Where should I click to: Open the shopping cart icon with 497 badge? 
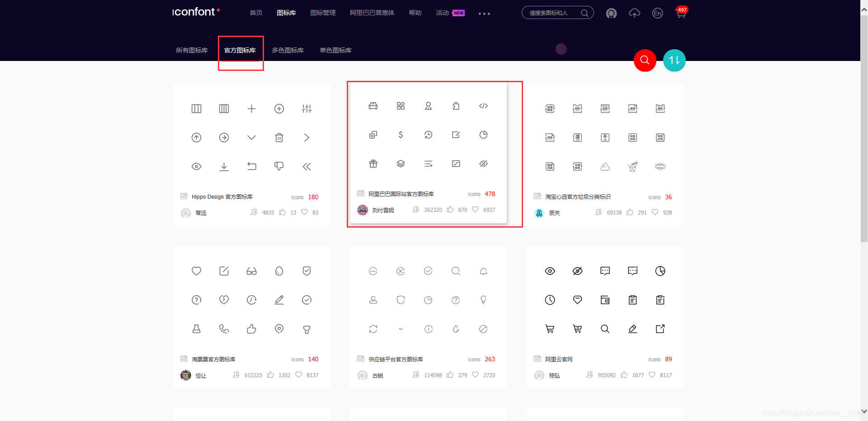(681, 13)
